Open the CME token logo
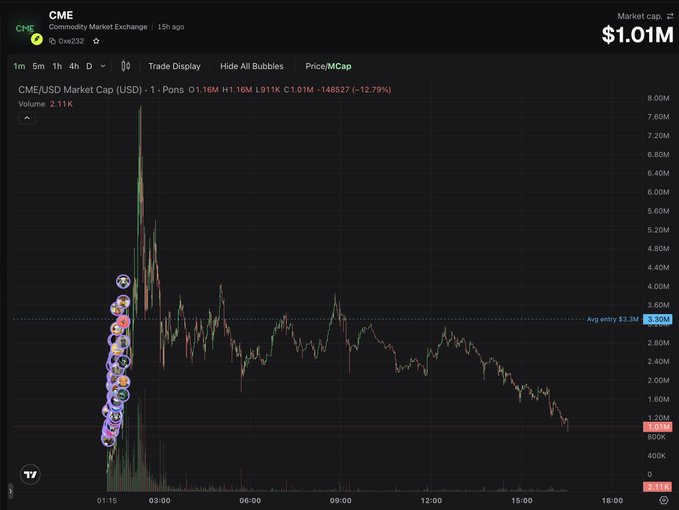679x510 pixels. coord(25,29)
